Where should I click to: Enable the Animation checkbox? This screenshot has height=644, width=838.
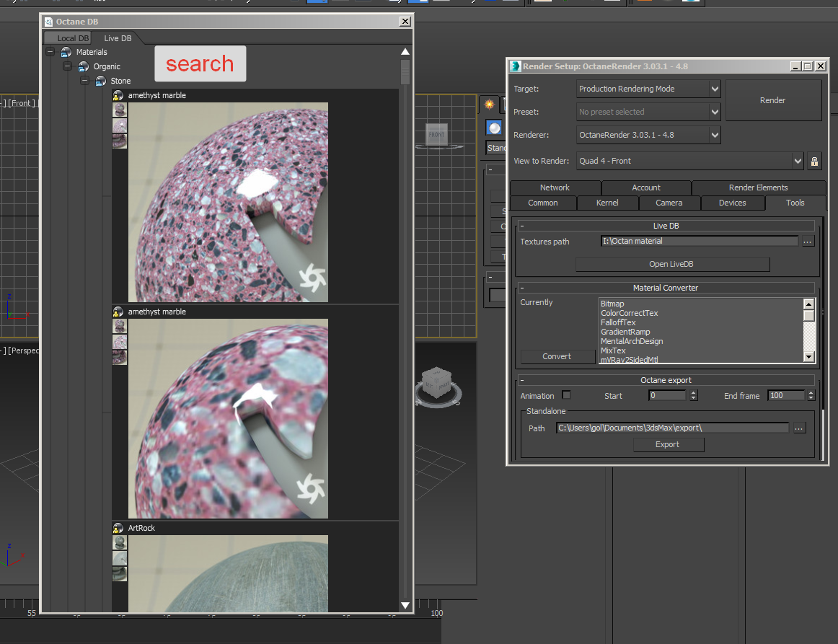pos(567,395)
